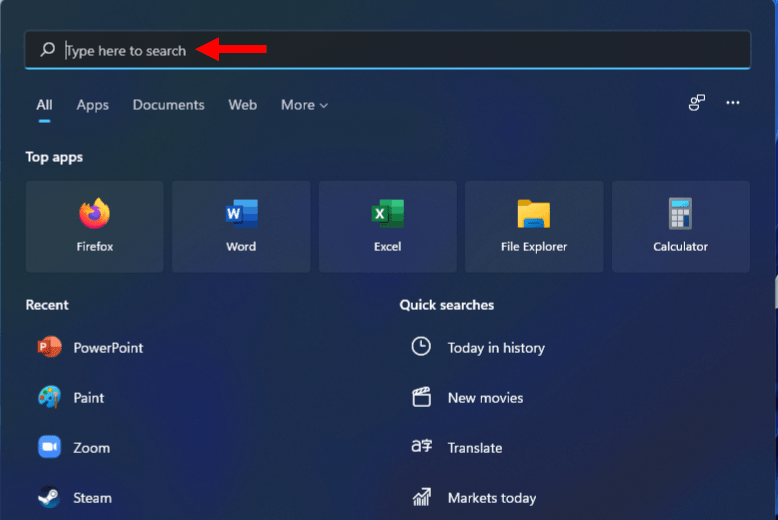
Task: Launch Excel from Top apps
Action: [x=388, y=226]
